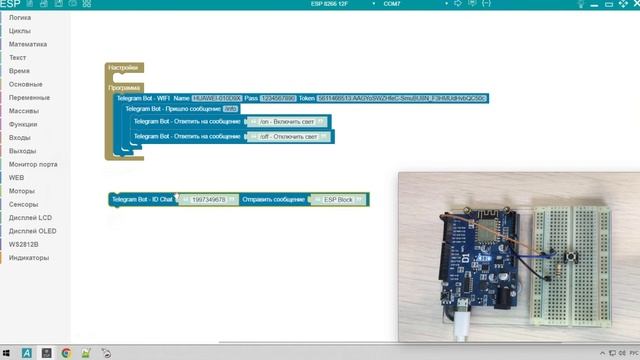Click the ID Chat value 1997349678

click(x=209, y=200)
